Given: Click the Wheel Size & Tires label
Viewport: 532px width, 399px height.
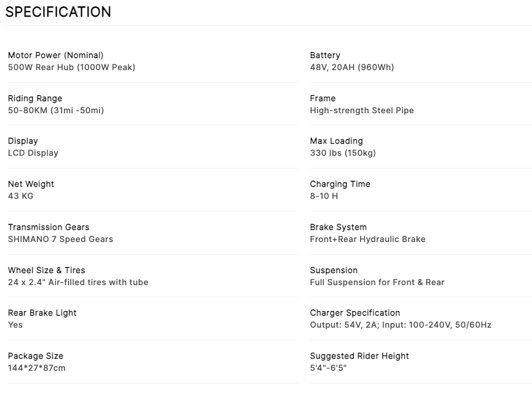Looking at the screenshot, I should coord(47,270).
